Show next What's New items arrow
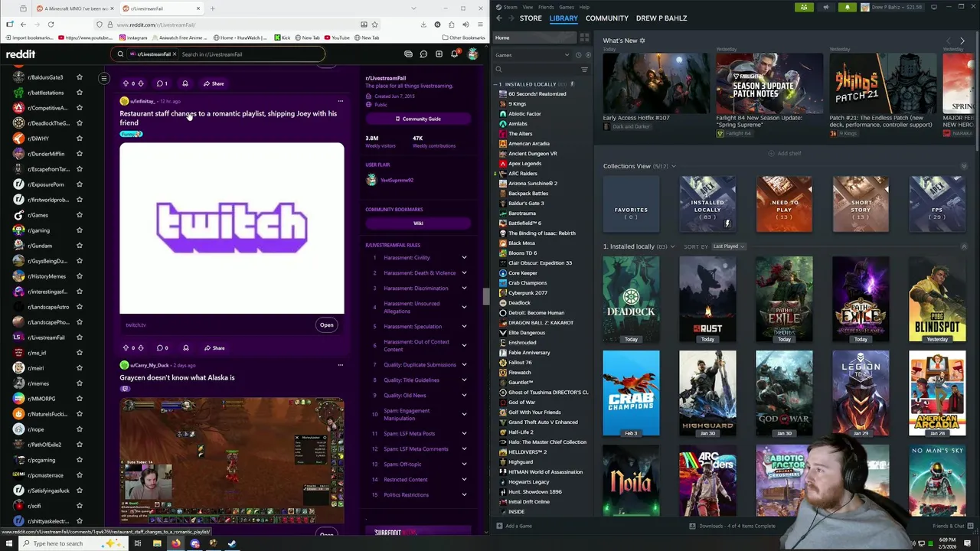The width and height of the screenshot is (980, 551). tap(962, 41)
